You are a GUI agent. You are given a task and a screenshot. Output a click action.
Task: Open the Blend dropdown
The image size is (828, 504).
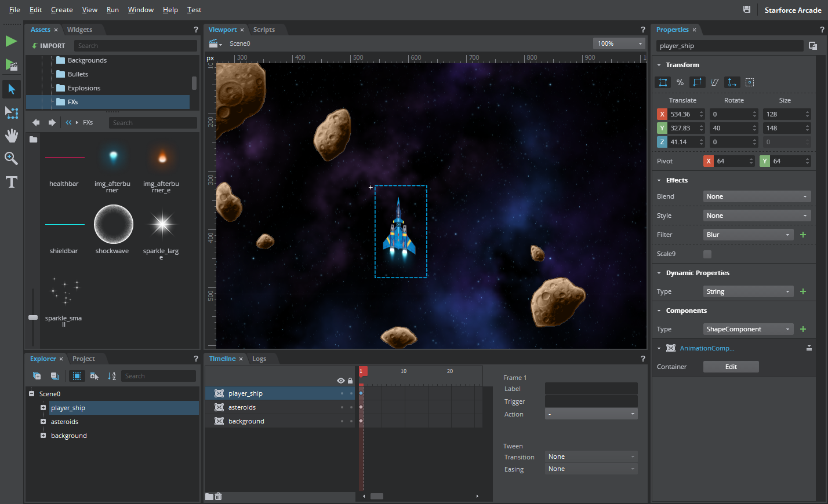click(x=757, y=196)
